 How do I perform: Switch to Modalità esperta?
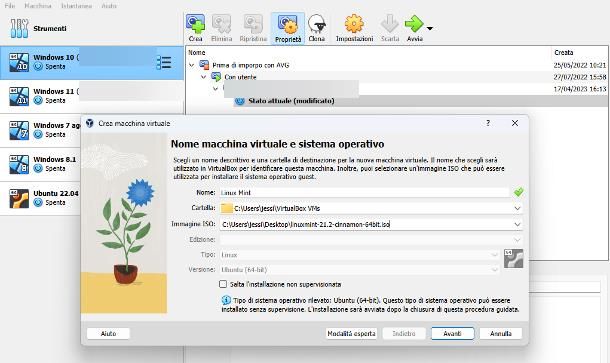351,333
